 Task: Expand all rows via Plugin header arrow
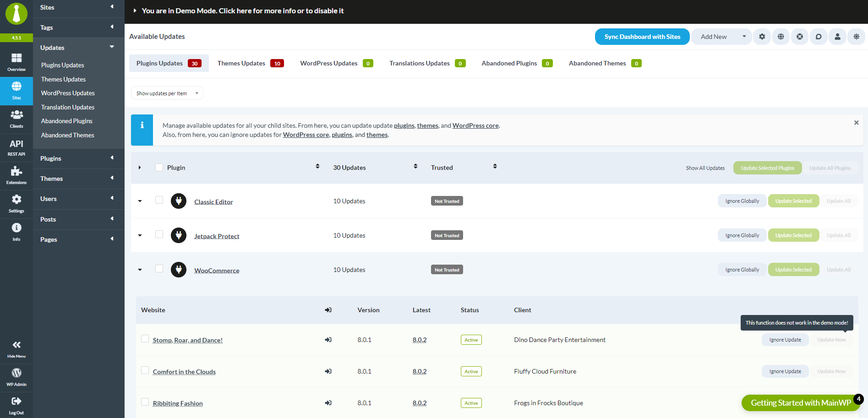[x=140, y=168]
